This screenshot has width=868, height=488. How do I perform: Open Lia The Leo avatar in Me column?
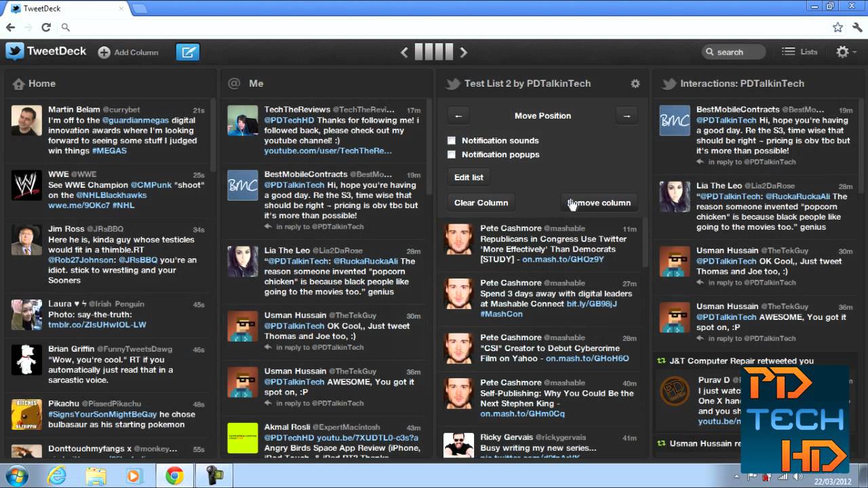click(243, 262)
